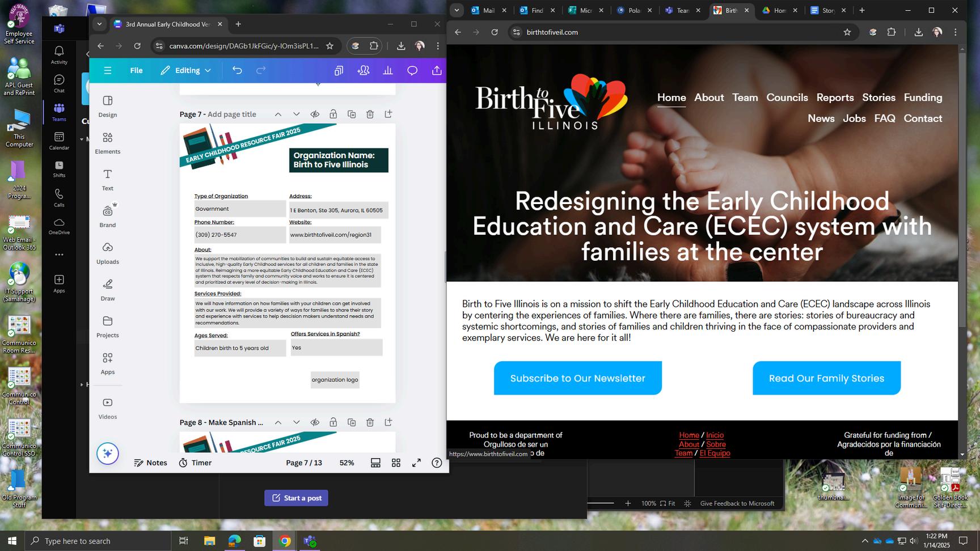
Task: Open the Page 7 / 13 page selector
Action: click(x=304, y=463)
